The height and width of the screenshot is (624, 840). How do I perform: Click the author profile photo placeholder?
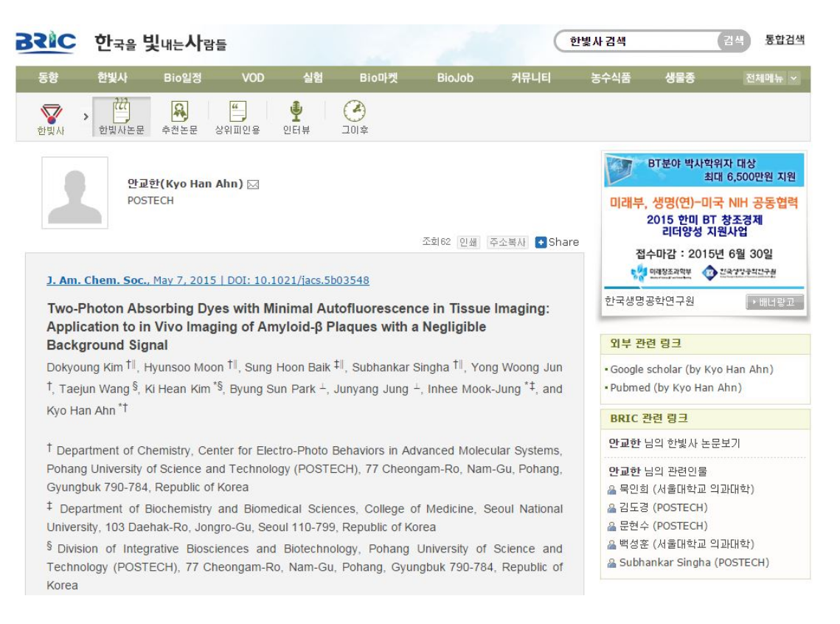pos(74,193)
